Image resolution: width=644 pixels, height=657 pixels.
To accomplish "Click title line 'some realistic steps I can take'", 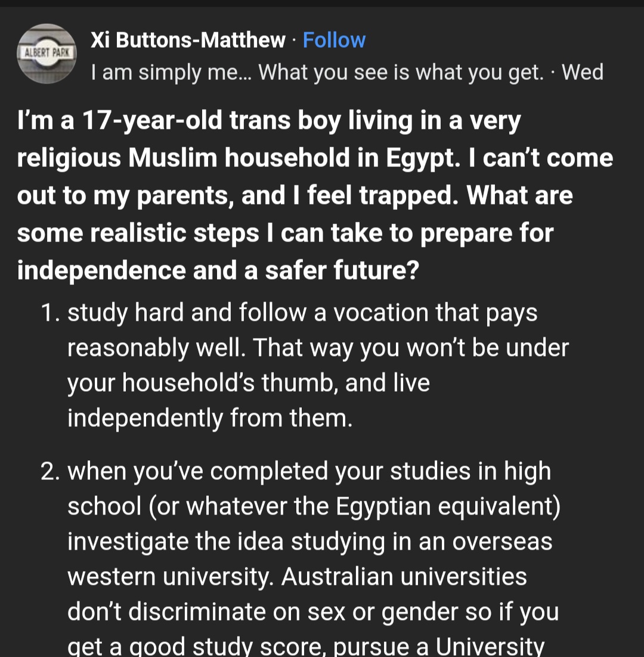I will click(286, 233).
